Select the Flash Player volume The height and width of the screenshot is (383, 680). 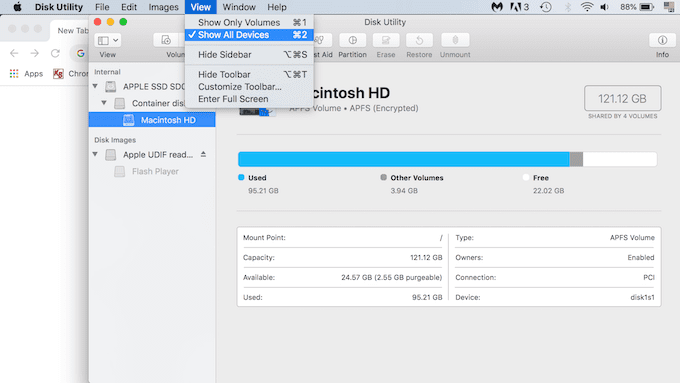point(155,171)
